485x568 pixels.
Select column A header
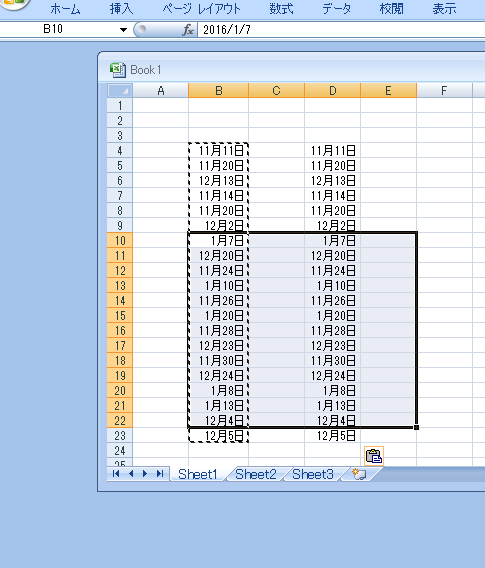(161, 91)
